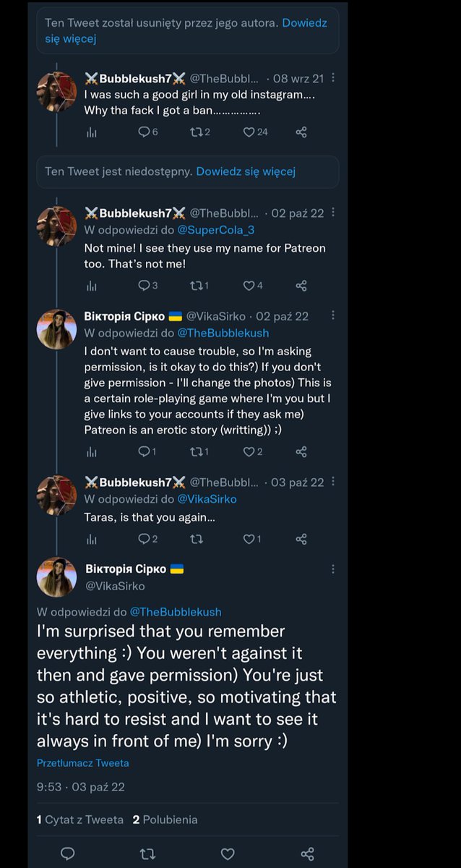Screen dimensions: 461x868
Task: Open the @VikaSirko mention in Bubblekush's reply
Action: 207,499
